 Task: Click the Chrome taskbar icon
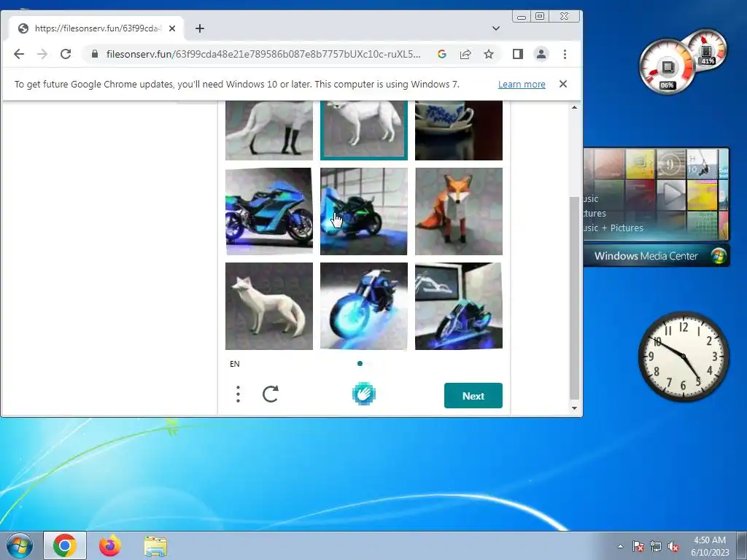65,545
